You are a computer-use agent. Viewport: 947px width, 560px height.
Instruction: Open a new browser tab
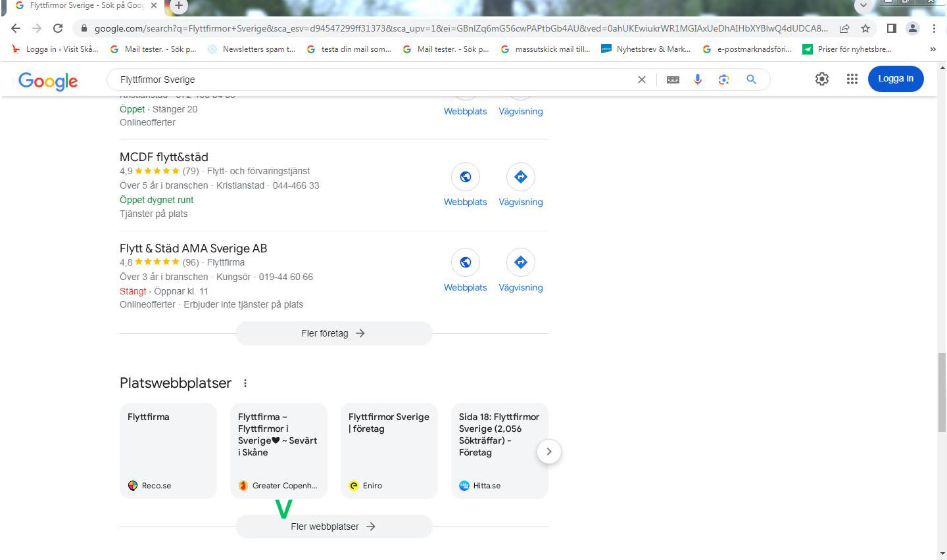178,6
